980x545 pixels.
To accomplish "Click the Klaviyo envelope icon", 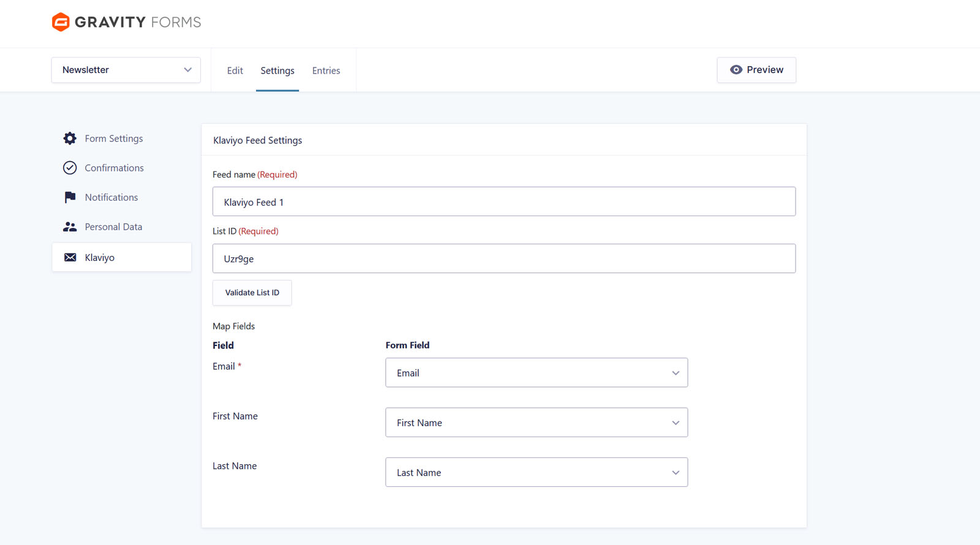I will click(70, 257).
